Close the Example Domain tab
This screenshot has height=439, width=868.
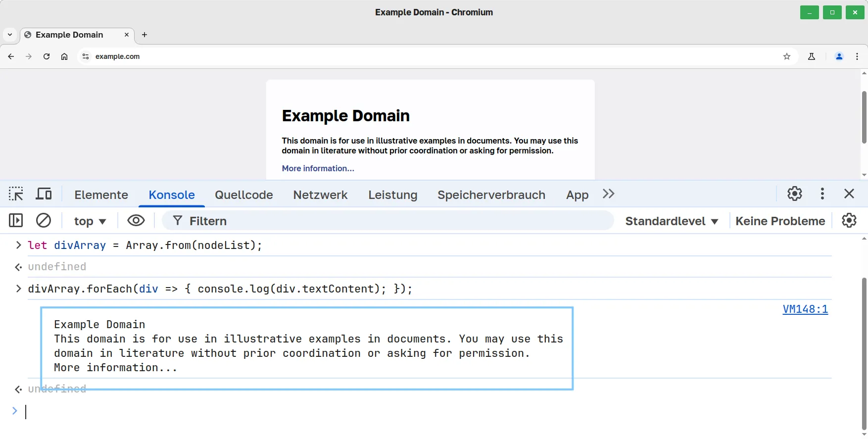click(127, 35)
